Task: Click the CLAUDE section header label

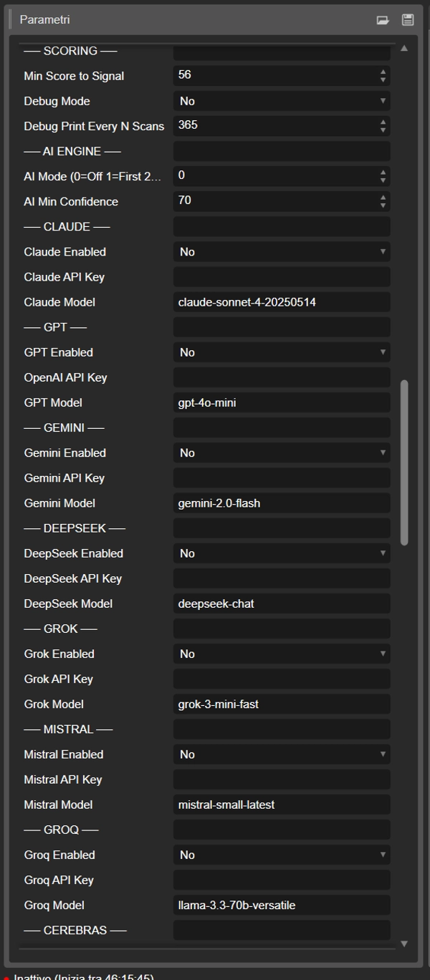Action: pyautogui.click(x=67, y=227)
